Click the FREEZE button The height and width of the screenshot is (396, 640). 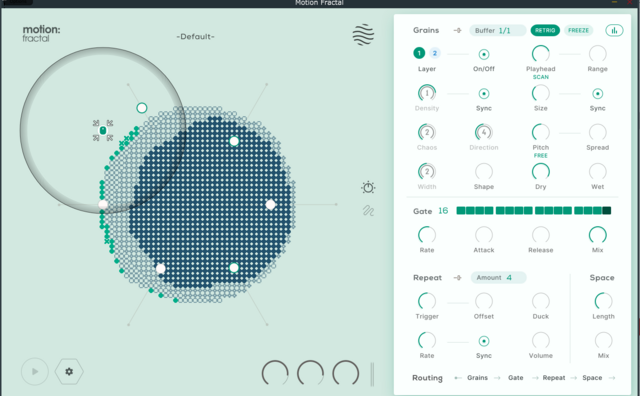click(x=578, y=30)
